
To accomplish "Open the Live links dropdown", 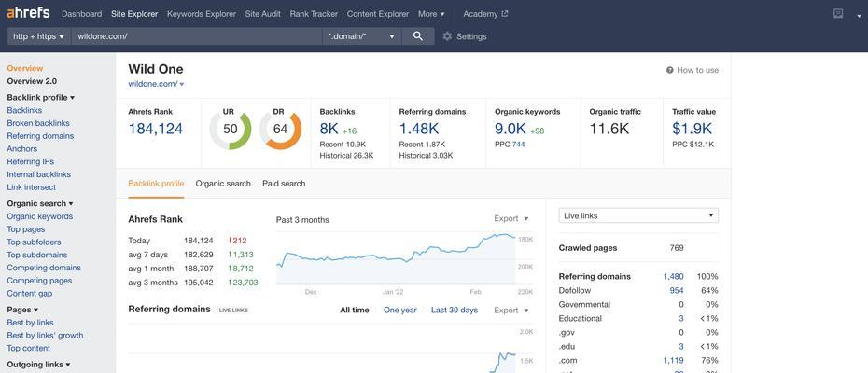I will 638,215.
